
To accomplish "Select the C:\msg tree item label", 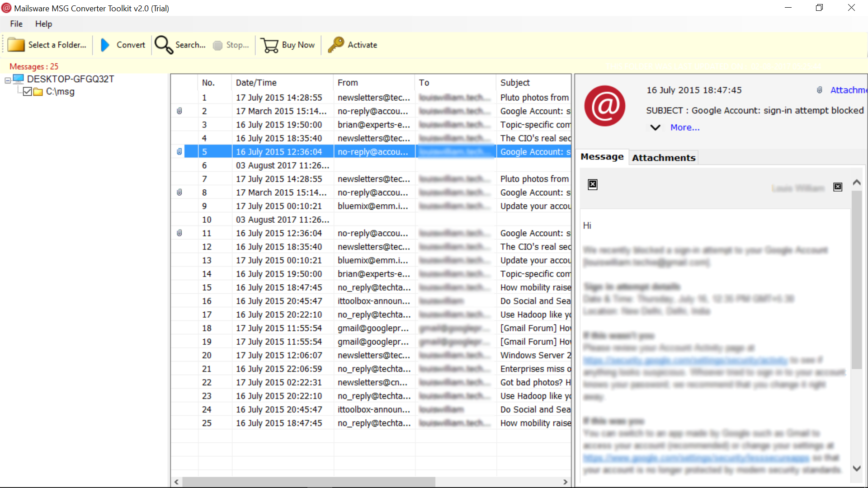I will (x=60, y=92).
